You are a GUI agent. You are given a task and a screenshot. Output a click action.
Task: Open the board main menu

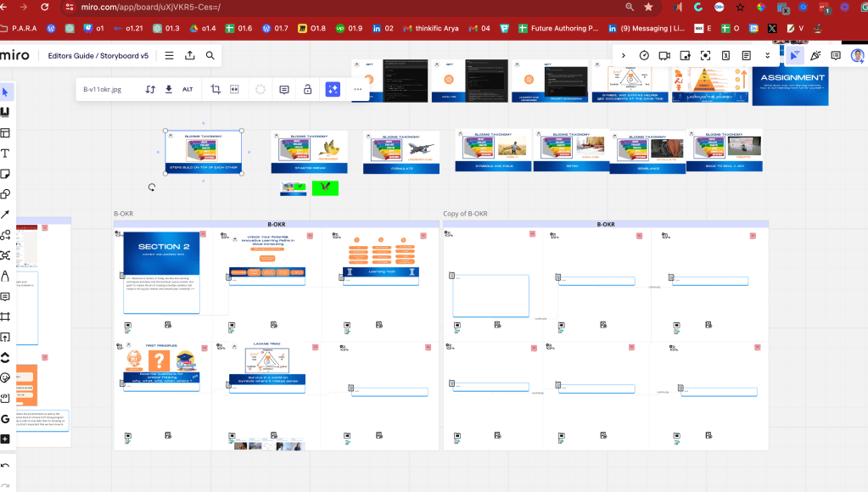[x=170, y=55]
